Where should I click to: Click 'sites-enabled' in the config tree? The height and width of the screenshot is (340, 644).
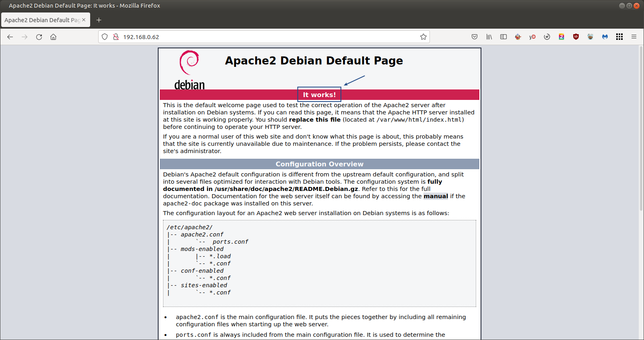tap(204, 285)
